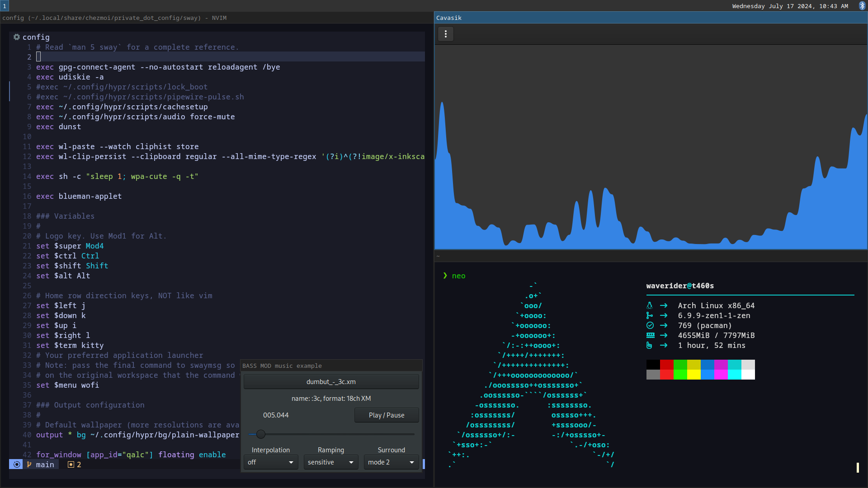
Task: Select workspace 1 in the top bar
Action: click(5, 6)
